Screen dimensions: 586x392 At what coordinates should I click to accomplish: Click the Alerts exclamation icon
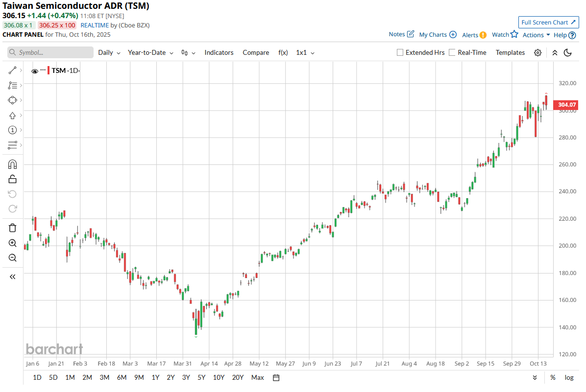[483, 35]
